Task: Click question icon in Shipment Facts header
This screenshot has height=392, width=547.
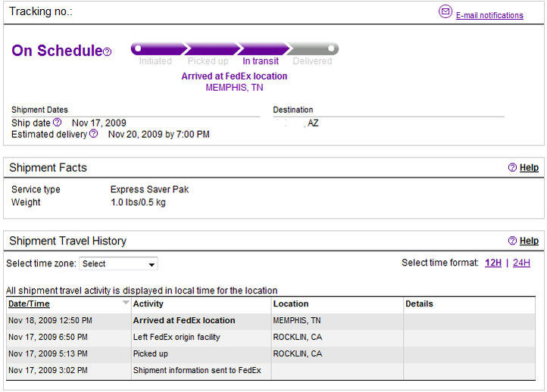Action: click(512, 168)
